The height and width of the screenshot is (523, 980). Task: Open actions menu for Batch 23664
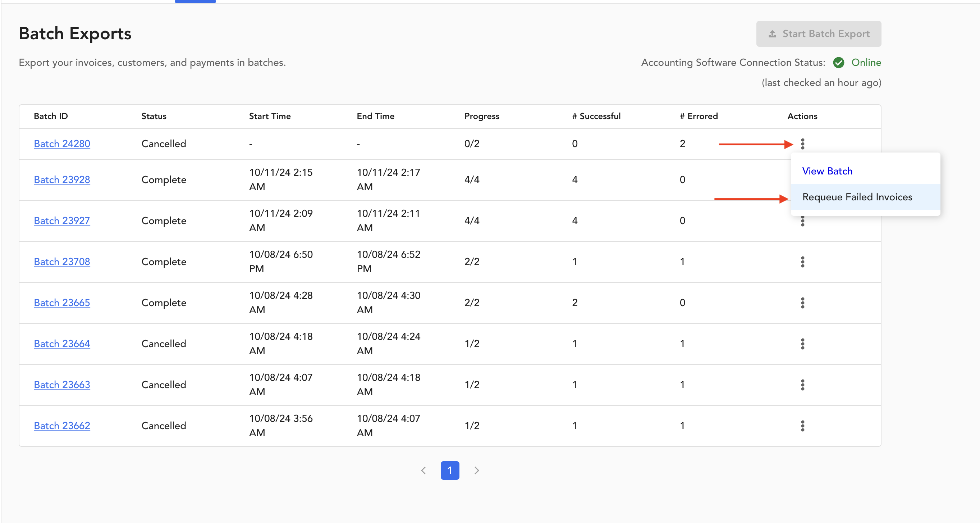802,344
